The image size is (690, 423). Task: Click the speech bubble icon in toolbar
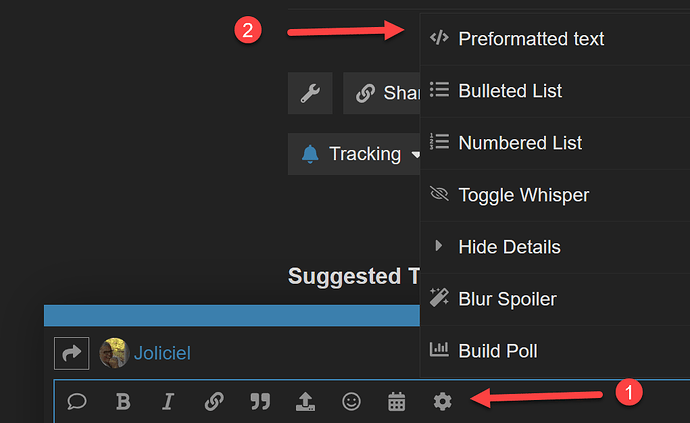pos(77,401)
